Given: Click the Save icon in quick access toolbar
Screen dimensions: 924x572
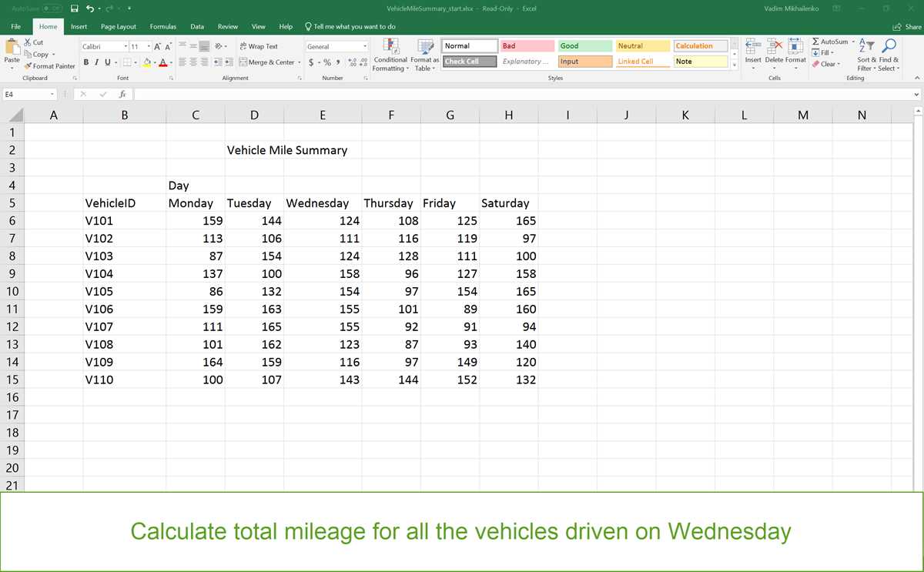Looking at the screenshot, I should [x=74, y=8].
